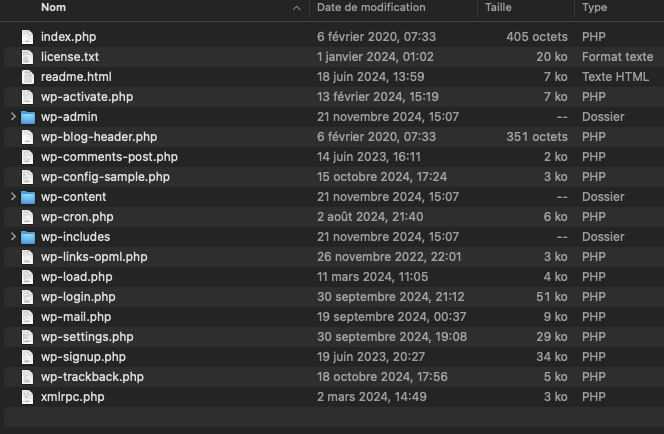Sort files by Type column header
The image size is (664, 434).
[x=594, y=8]
